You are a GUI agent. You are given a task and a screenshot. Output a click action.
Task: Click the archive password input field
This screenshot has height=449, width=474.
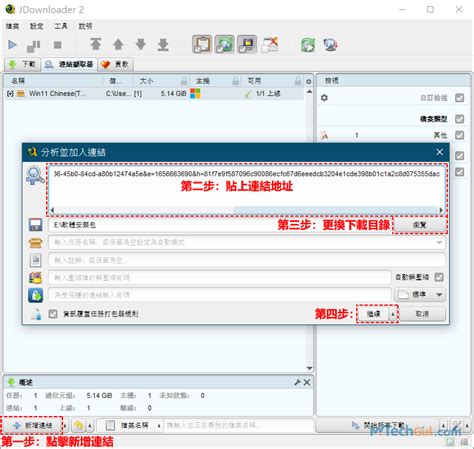click(x=219, y=277)
